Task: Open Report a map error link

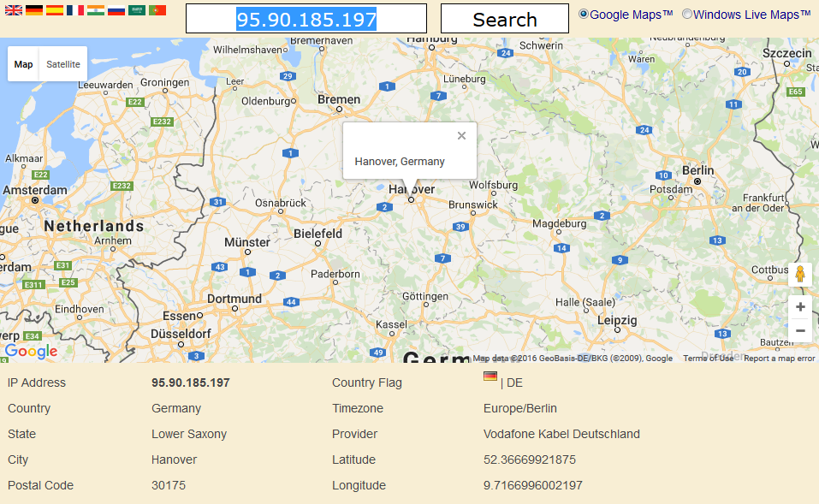Action: coord(780,359)
